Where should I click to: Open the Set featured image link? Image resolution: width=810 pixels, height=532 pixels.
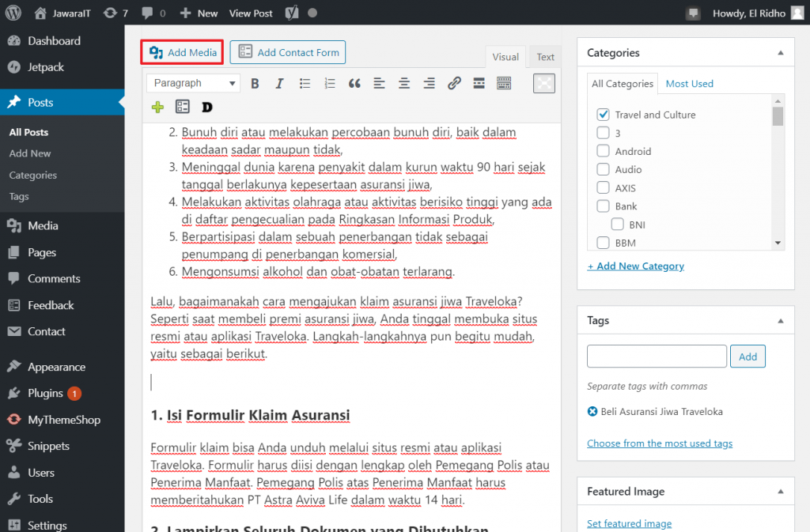coord(629,523)
